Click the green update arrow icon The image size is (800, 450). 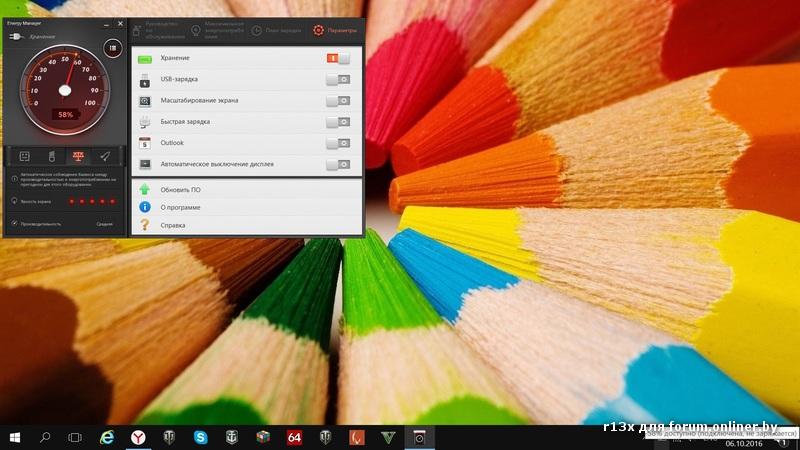145,189
